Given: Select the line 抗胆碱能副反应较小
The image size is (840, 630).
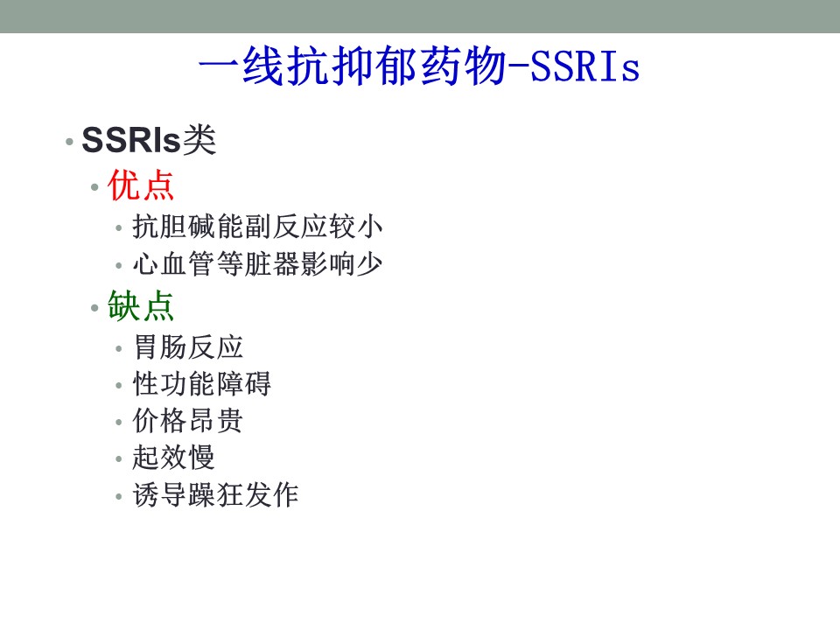Looking at the screenshot, I should 257,226.
